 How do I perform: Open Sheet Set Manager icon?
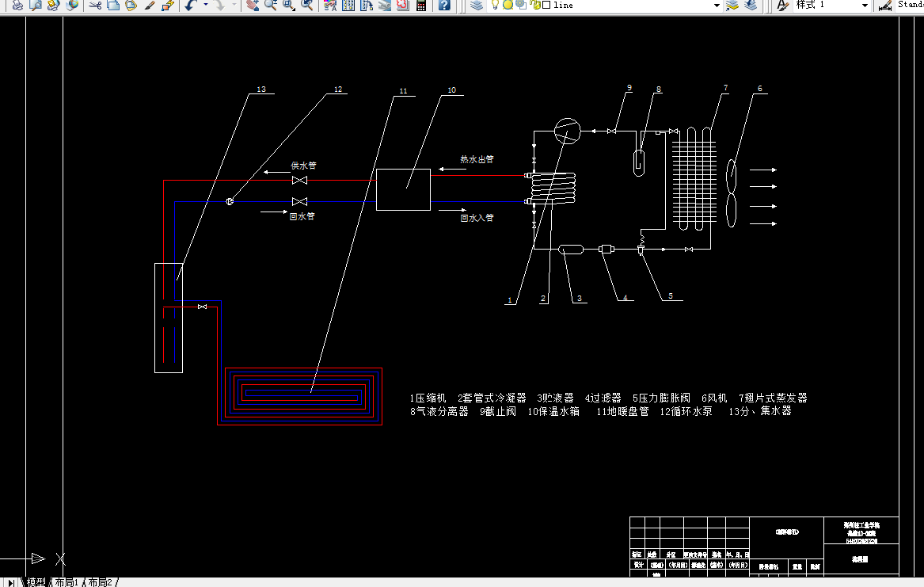click(x=385, y=6)
